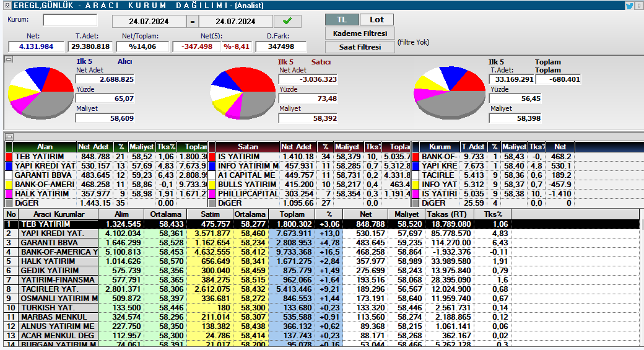Image resolution: width=644 pixels, height=350 pixels.
Task: Select the ALNUS YATIRIM ME row
Action: 321,326
